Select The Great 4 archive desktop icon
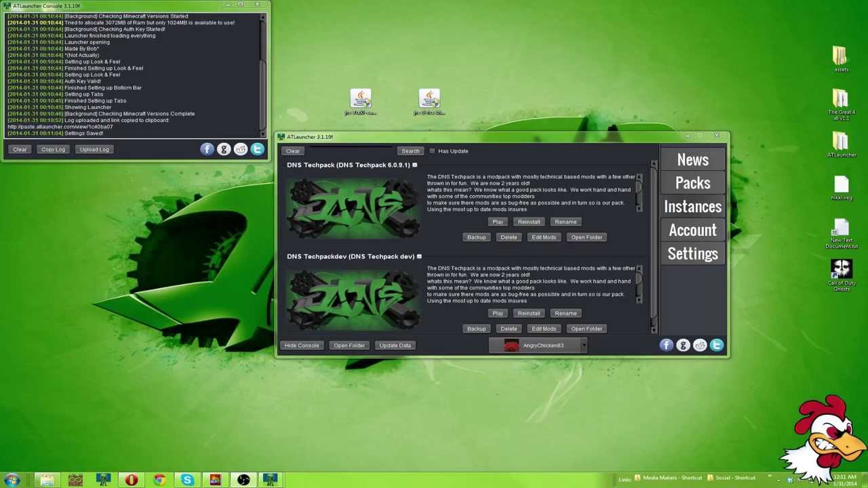 point(841,105)
